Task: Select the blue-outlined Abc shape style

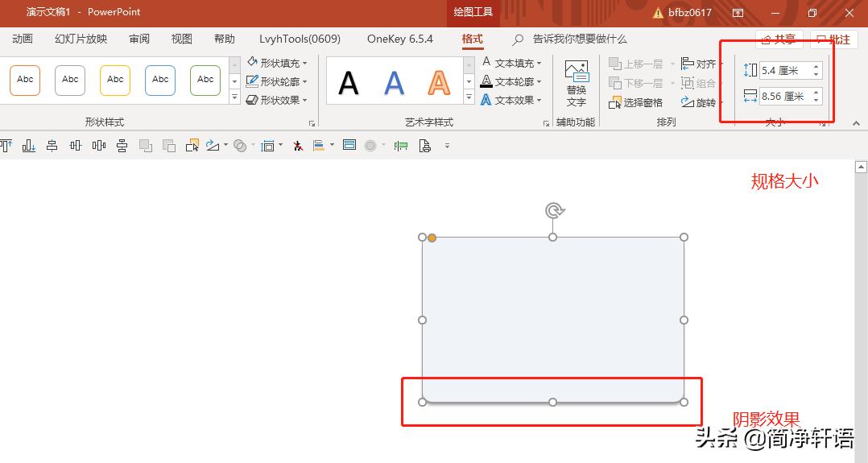Action: (160, 80)
